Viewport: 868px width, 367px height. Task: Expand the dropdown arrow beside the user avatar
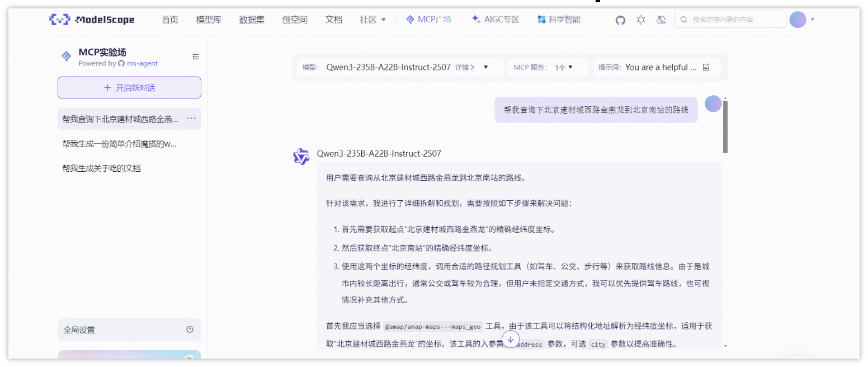click(812, 19)
